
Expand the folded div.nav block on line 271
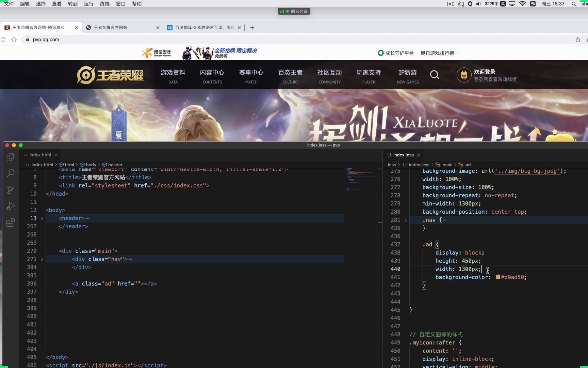point(42,259)
